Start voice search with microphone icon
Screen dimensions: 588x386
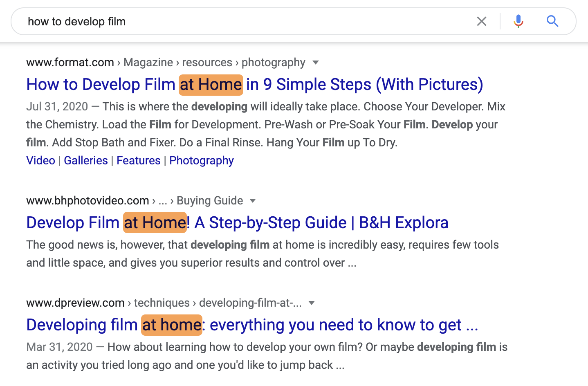pos(518,21)
